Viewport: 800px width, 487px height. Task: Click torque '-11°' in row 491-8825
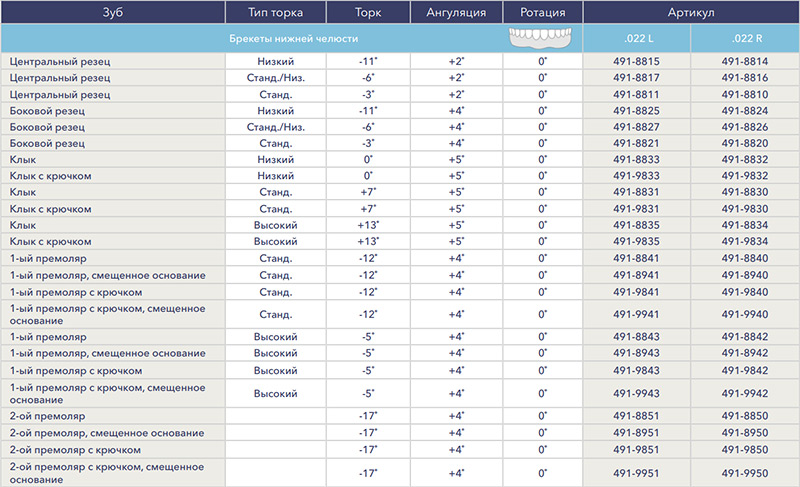[368, 111]
